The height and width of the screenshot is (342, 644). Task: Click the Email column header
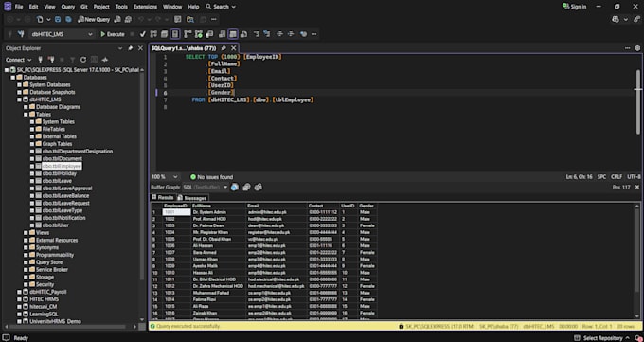click(277, 206)
